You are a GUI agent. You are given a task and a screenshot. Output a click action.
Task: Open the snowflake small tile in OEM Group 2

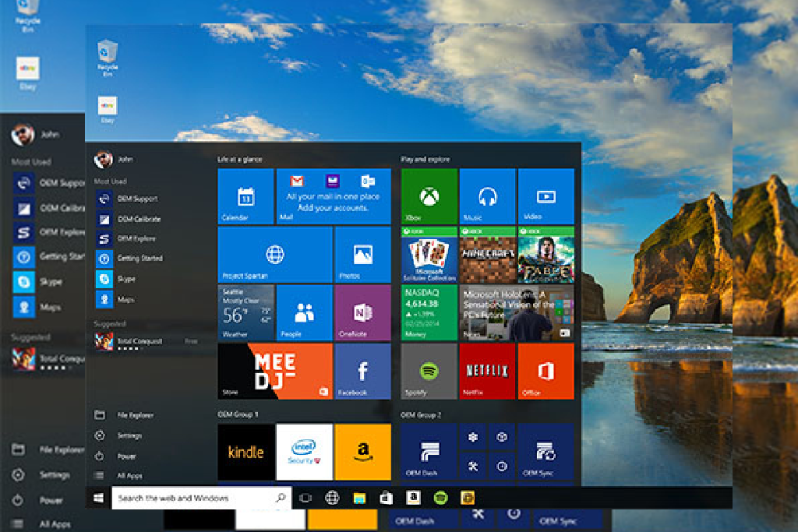(473, 437)
